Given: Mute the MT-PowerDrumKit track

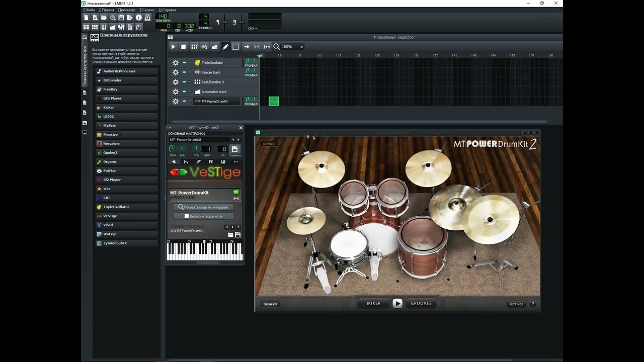Looking at the screenshot, I should (x=184, y=102).
